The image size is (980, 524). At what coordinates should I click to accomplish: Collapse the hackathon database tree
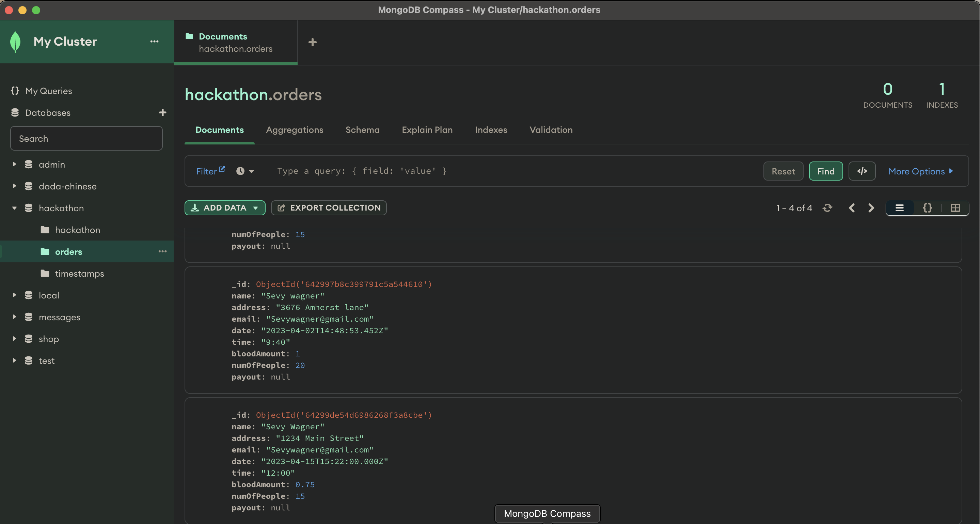pos(14,208)
